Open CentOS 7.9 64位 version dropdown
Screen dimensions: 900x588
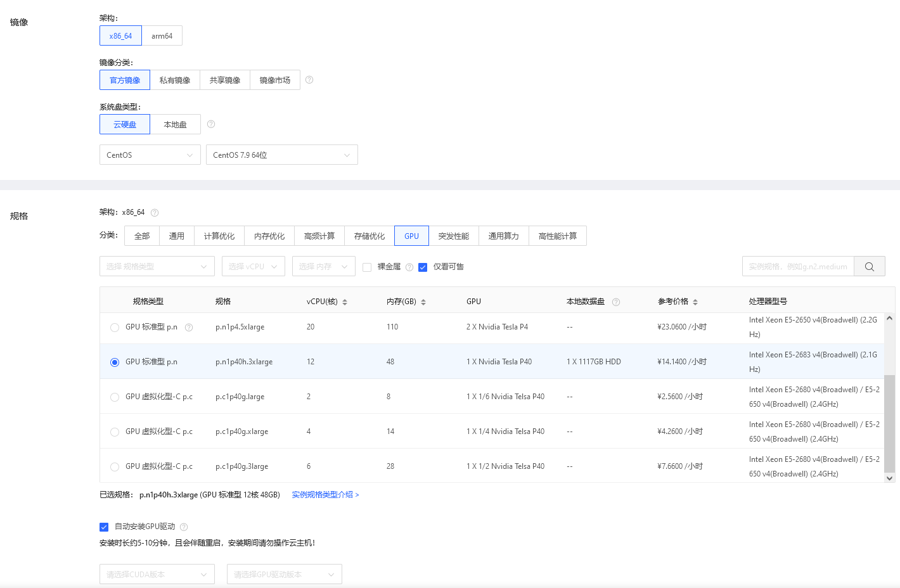pos(282,155)
